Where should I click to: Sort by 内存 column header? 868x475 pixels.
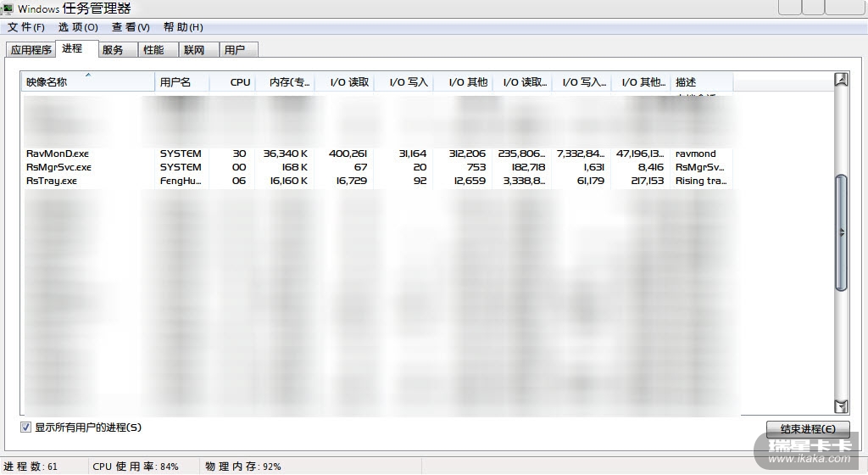click(x=285, y=82)
